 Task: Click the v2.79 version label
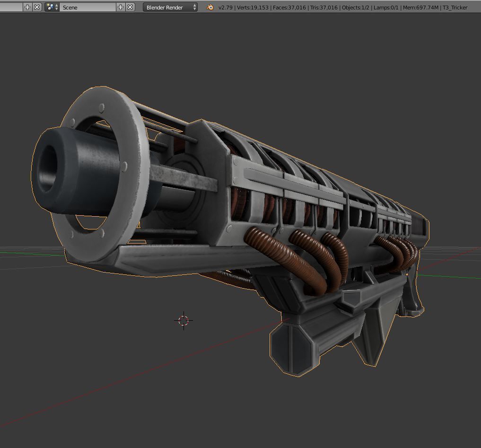(226, 8)
